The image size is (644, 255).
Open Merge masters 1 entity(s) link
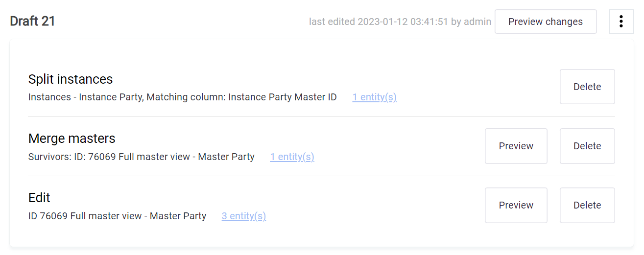292,157
